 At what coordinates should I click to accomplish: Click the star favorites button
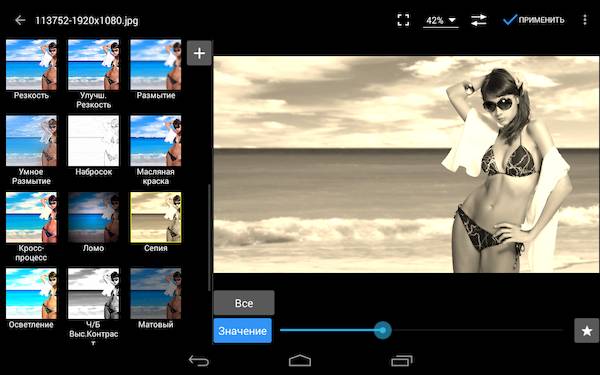click(587, 331)
